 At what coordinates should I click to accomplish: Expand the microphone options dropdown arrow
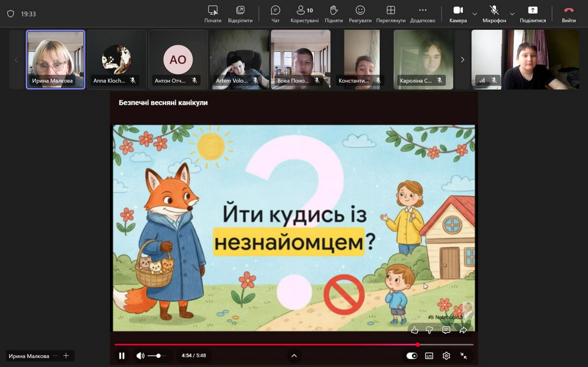pos(512,14)
